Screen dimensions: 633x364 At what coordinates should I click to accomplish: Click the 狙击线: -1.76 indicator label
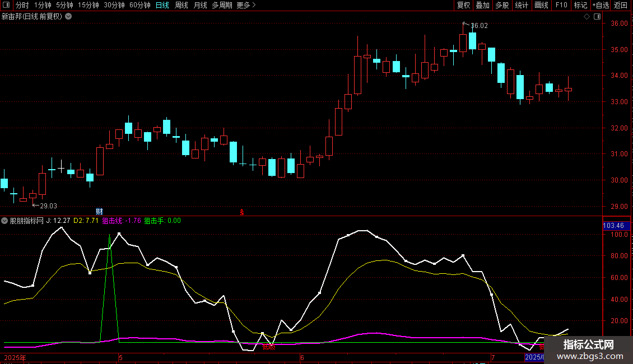point(121,221)
